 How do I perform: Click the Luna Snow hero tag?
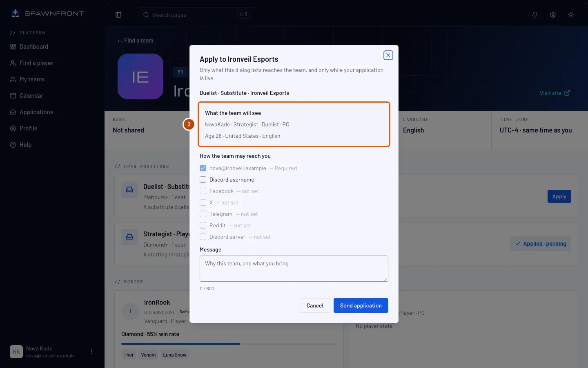[175, 355]
